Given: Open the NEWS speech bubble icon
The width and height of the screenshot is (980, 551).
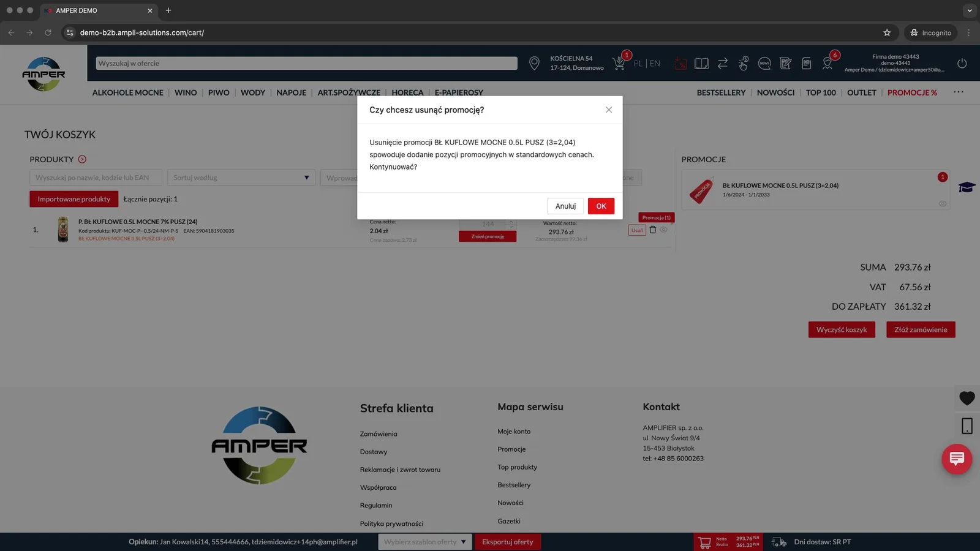Looking at the screenshot, I should [x=764, y=63].
